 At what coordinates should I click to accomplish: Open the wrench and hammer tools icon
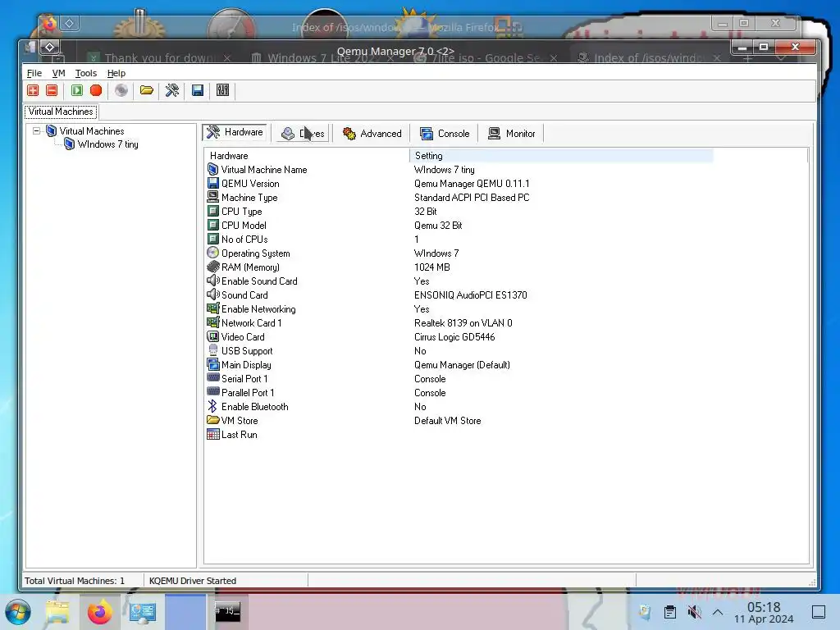point(172,90)
